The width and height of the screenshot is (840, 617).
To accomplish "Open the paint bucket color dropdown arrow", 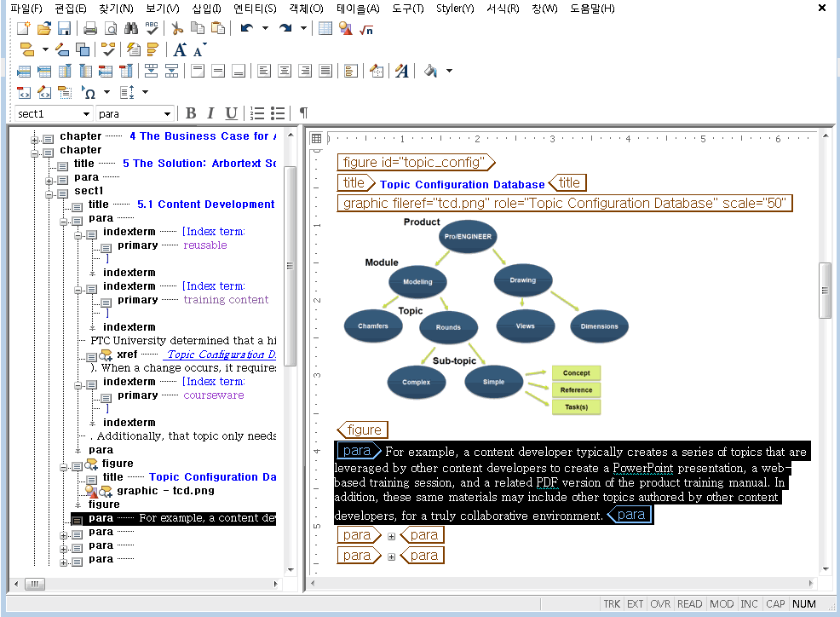I will point(450,71).
